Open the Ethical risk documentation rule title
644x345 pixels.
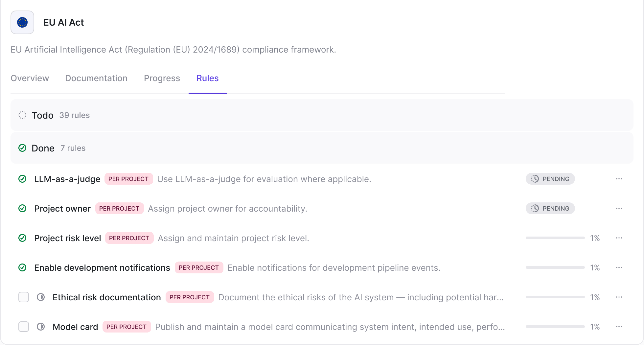[x=107, y=297]
